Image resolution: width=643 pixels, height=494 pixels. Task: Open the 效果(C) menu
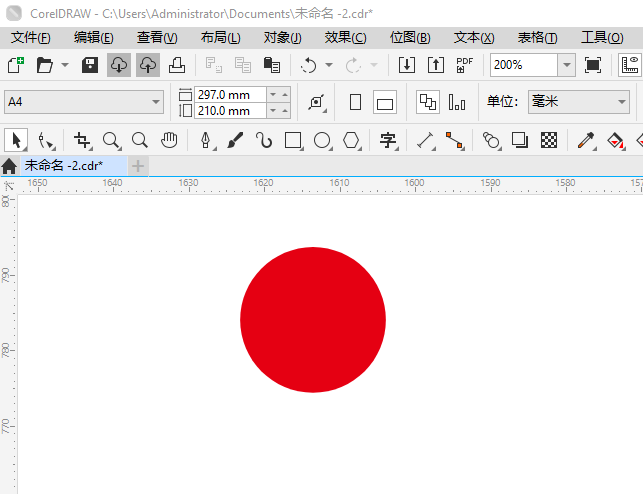(x=345, y=37)
